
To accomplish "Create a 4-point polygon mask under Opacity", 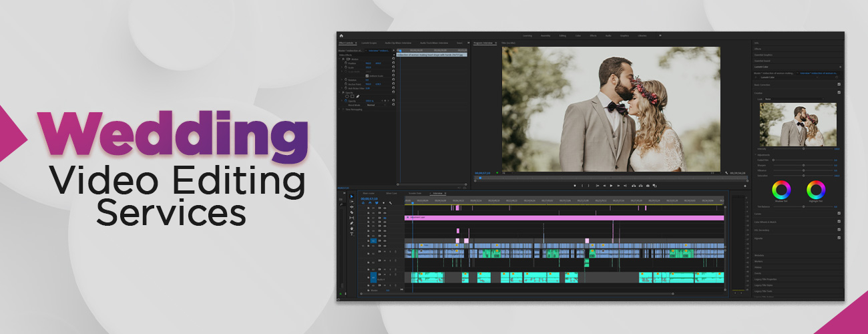I will click(352, 96).
